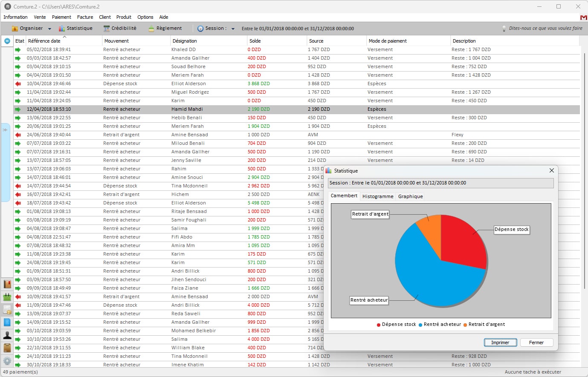Close the dialog with the Fermer button
The width and height of the screenshot is (588, 377).
point(536,342)
